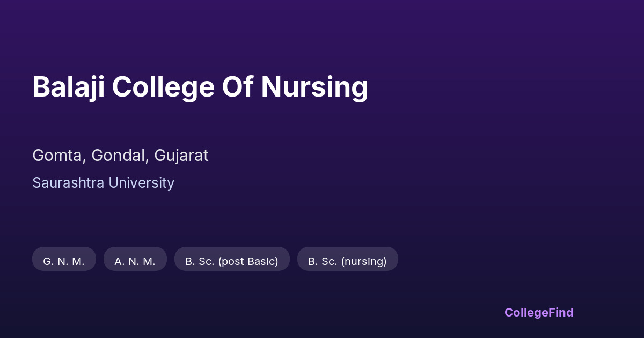Click the Gomta, Gondal, Gujarat location line
The height and width of the screenshot is (338, 644).
tap(120, 156)
